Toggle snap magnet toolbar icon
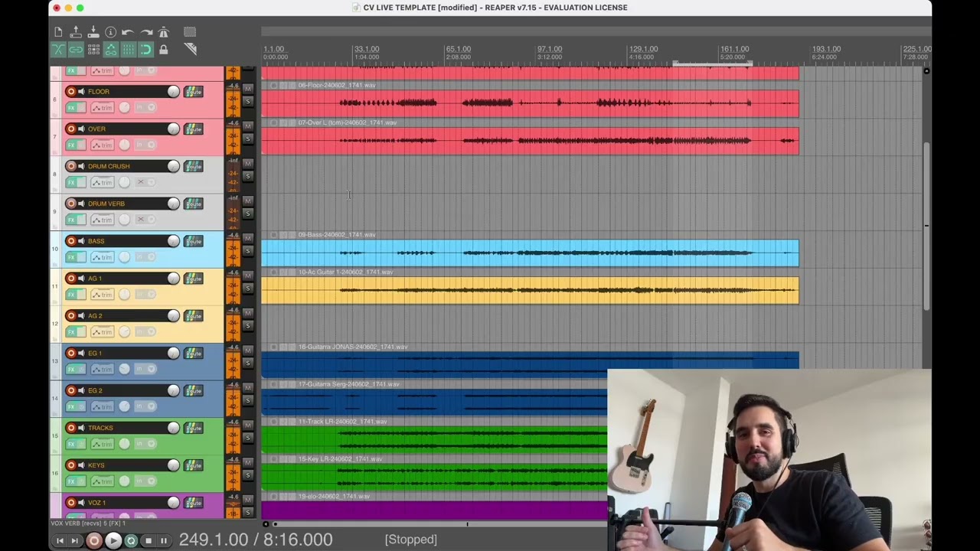 point(145,50)
